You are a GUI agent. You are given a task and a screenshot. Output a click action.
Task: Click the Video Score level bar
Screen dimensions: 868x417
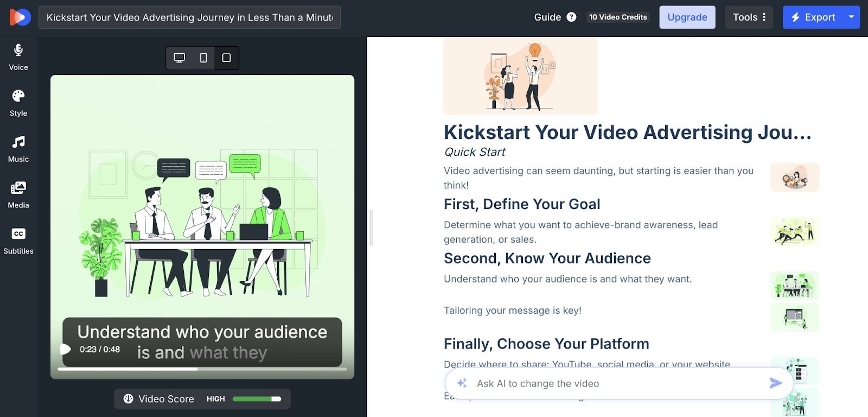click(x=257, y=399)
